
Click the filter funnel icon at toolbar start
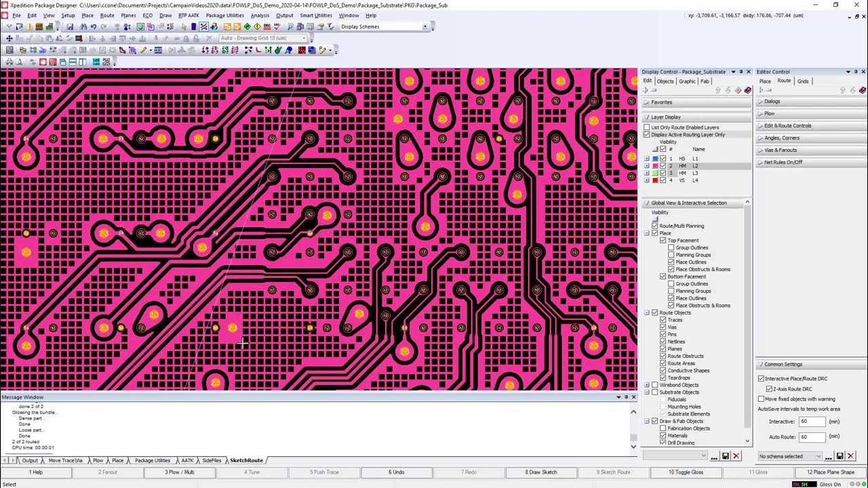pos(9,26)
